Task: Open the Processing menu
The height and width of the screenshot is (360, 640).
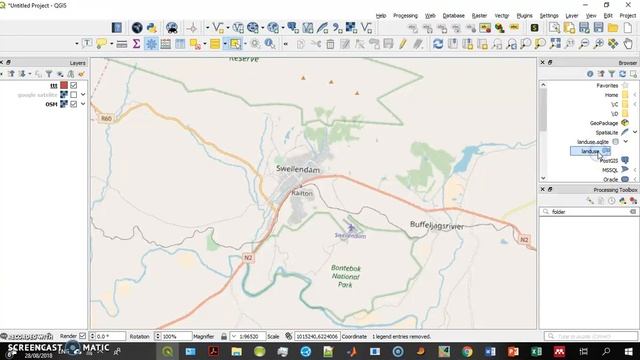Action: (x=405, y=16)
